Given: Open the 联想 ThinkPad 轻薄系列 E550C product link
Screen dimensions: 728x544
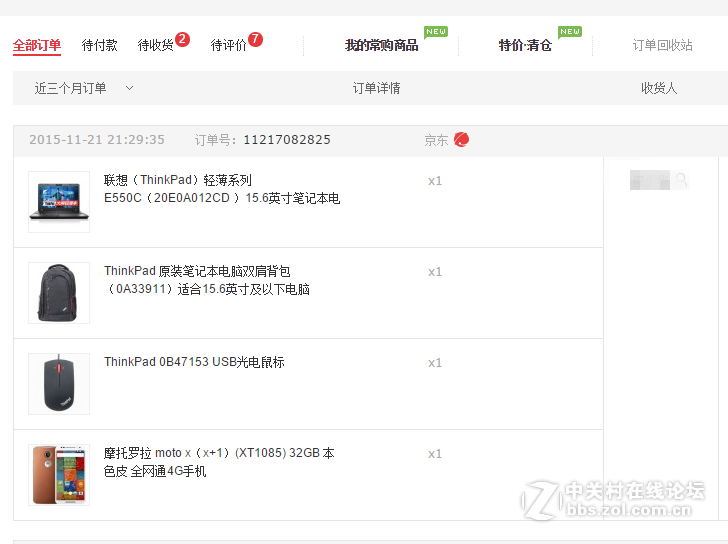Looking at the screenshot, I should pyautogui.click(x=222, y=189).
